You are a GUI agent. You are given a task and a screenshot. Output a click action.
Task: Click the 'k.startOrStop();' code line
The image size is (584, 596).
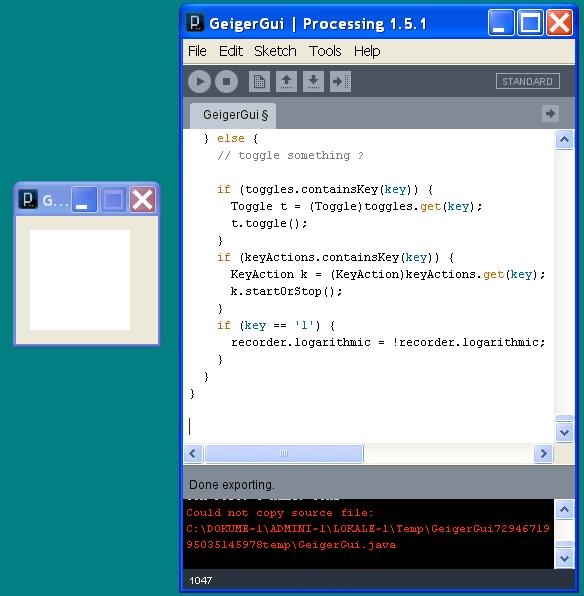point(286,292)
